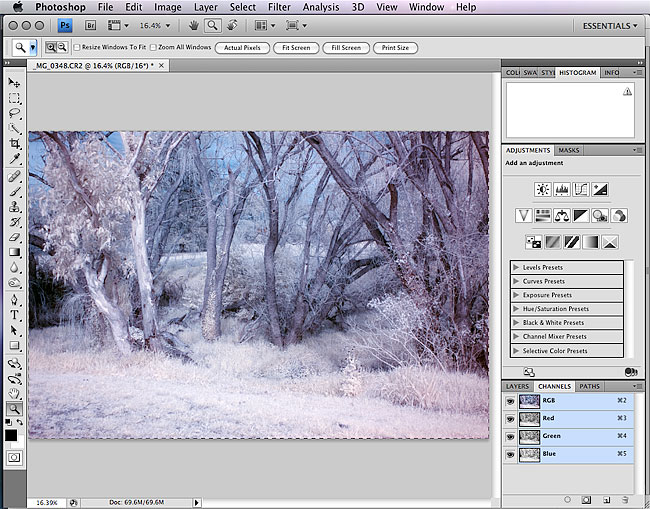
Task: Expand the Levels Presets list
Action: [x=516, y=267]
